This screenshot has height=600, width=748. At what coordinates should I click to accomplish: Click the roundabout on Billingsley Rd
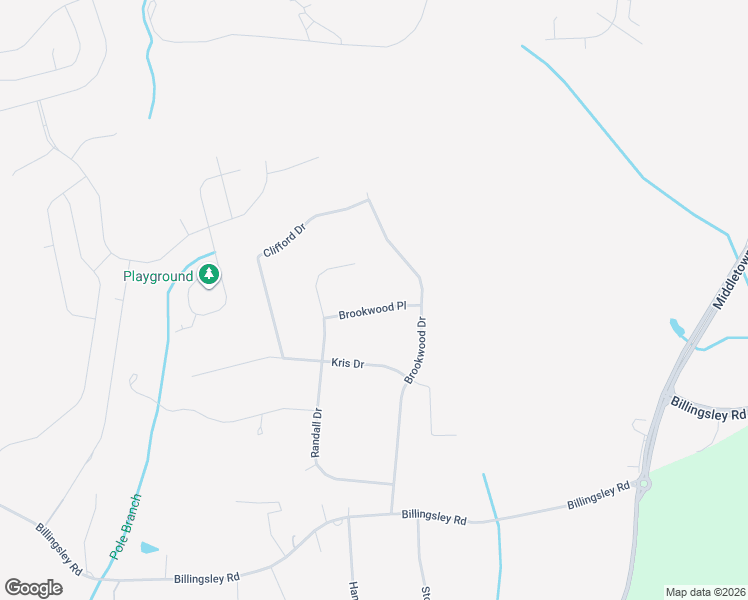pos(644,485)
